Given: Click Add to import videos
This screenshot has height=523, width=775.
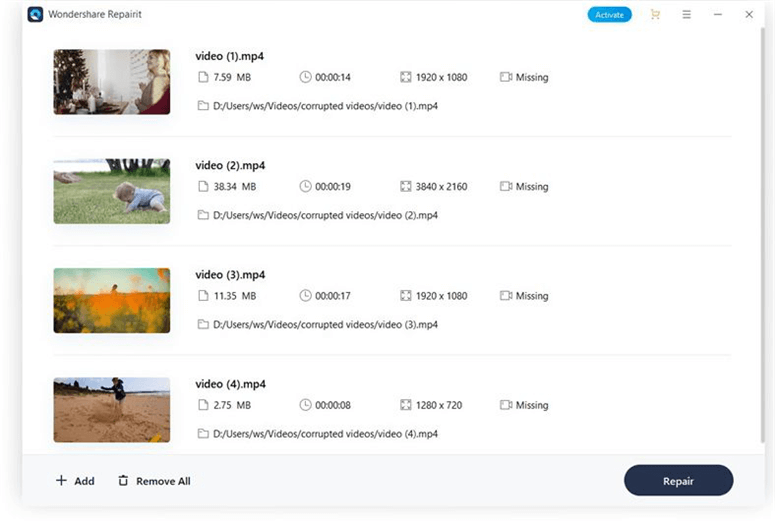Looking at the screenshot, I should [75, 481].
